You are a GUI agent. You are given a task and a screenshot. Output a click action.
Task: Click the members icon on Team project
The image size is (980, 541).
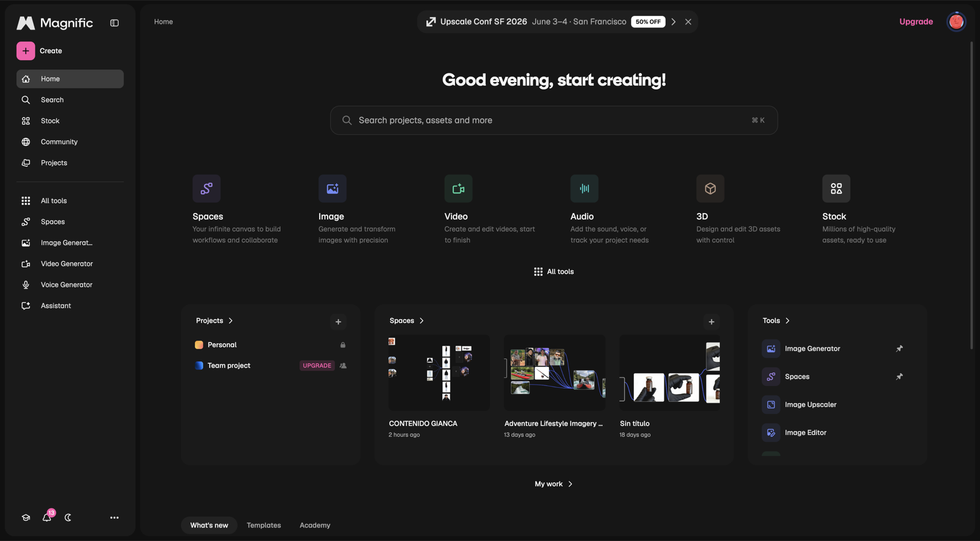343,366
